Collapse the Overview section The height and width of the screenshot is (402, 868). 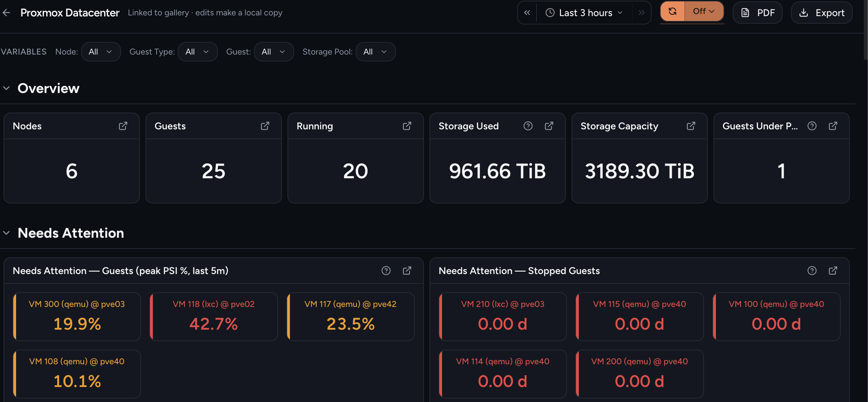6,88
